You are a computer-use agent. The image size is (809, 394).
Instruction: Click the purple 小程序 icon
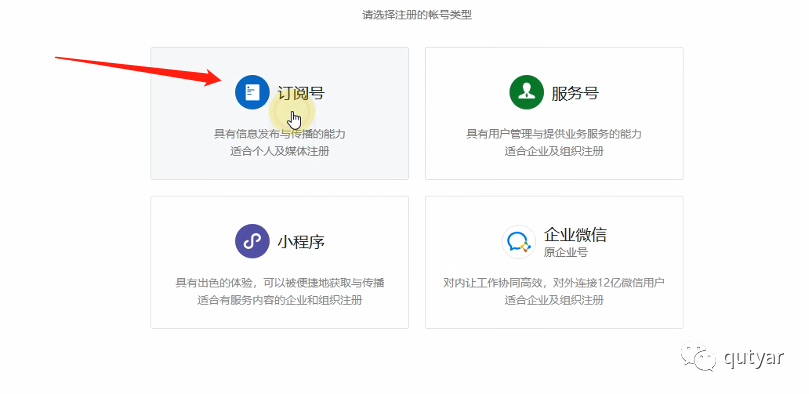pos(252,241)
